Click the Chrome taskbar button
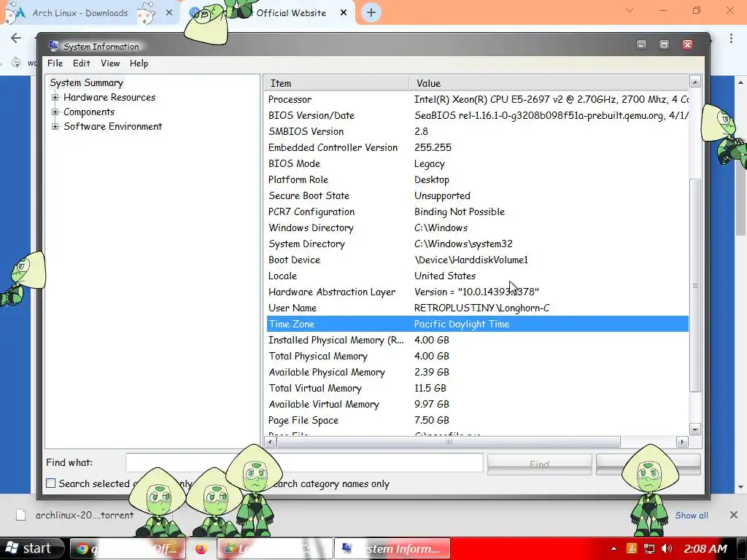This screenshot has width=747, height=560. coord(128,549)
